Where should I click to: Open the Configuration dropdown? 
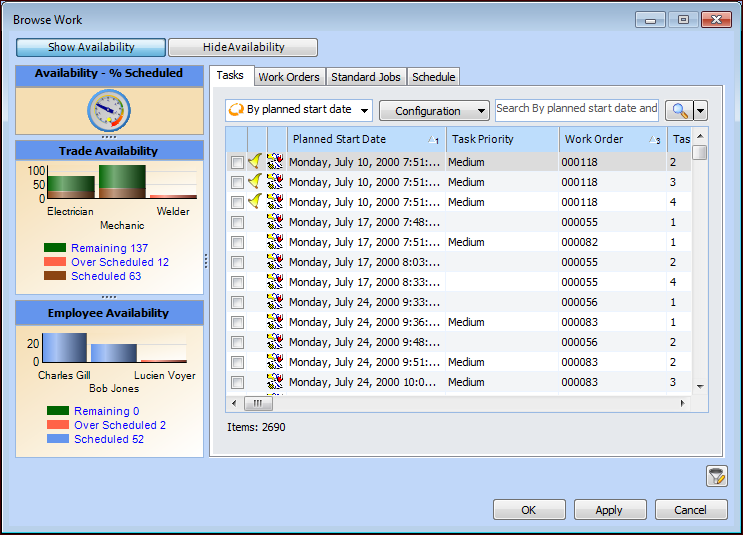[434, 111]
